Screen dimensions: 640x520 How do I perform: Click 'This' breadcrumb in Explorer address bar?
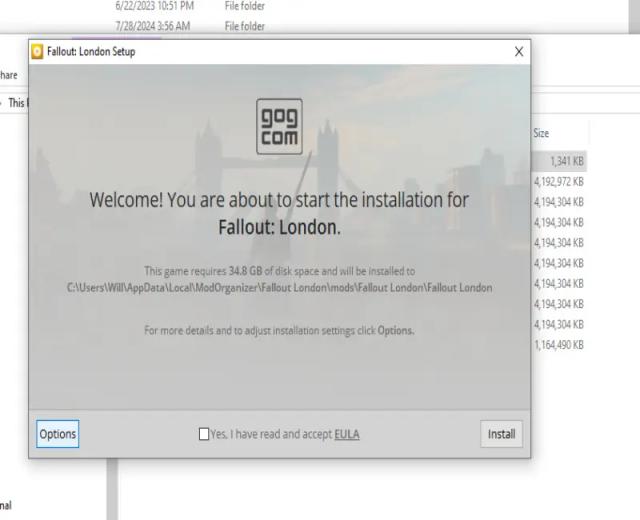pos(17,103)
